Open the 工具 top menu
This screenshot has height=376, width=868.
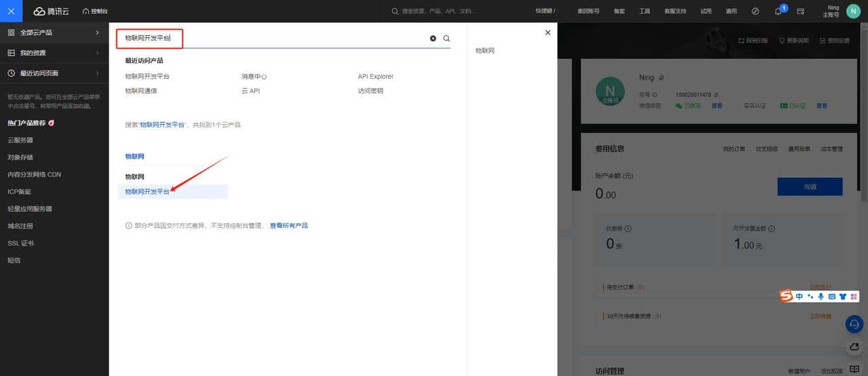click(644, 12)
